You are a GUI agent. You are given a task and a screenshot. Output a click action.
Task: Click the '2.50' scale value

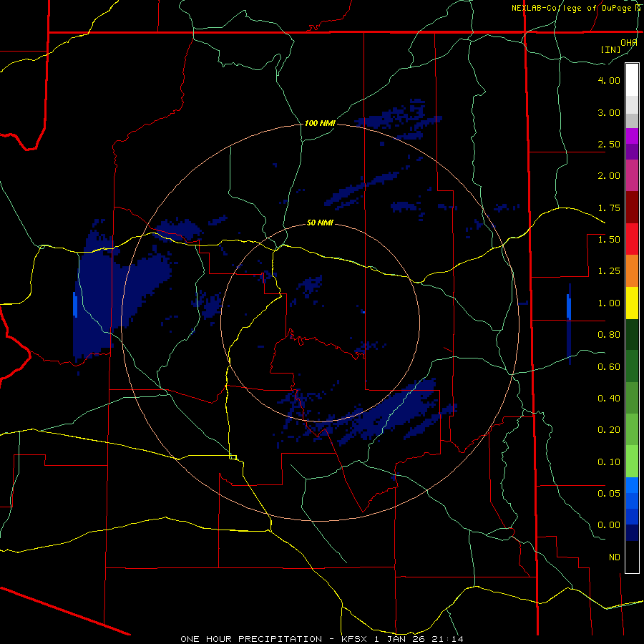tap(609, 144)
